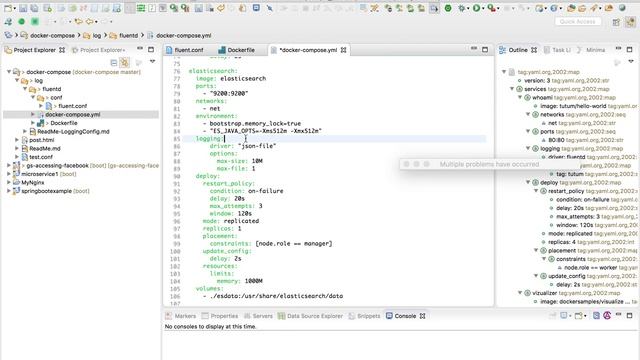Switch to the Java EE perspective icon
The width and height of the screenshot is (640, 360).
point(631,22)
